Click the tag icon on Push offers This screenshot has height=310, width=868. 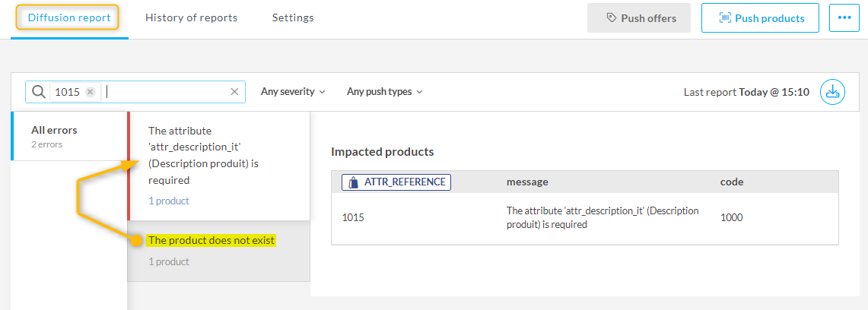tap(611, 18)
